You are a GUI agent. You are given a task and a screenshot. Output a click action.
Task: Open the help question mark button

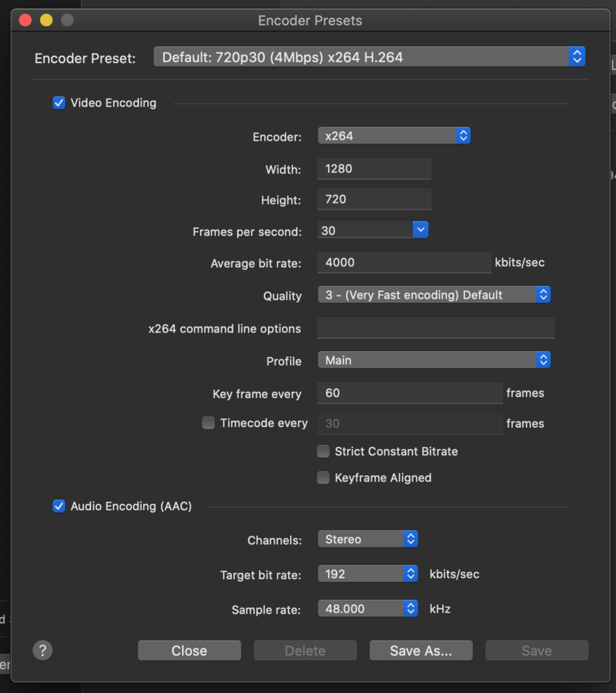(x=42, y=650)
